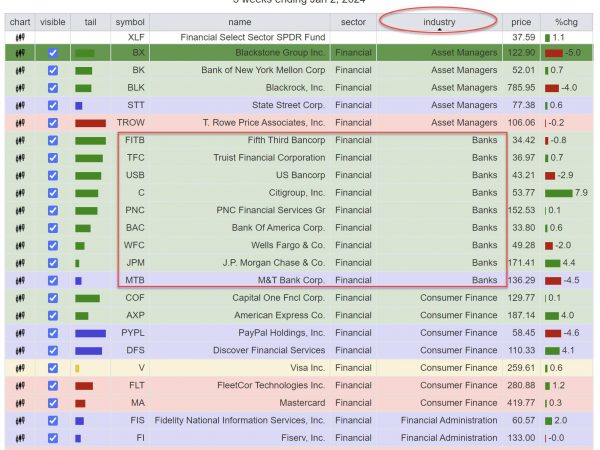600x450 pixels.
Task: Click the 7.9 %chg value for Citigroup
Action: tap(581, 193)
